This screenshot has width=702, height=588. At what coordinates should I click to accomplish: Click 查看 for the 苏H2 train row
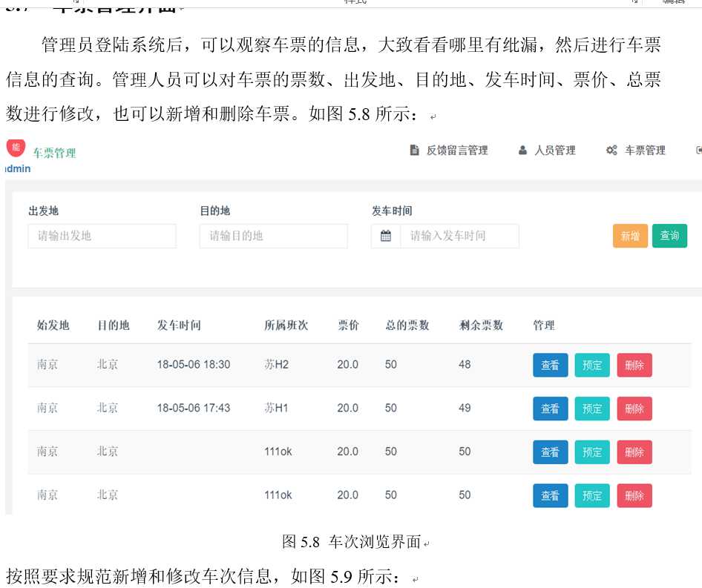tap(550, 366)
